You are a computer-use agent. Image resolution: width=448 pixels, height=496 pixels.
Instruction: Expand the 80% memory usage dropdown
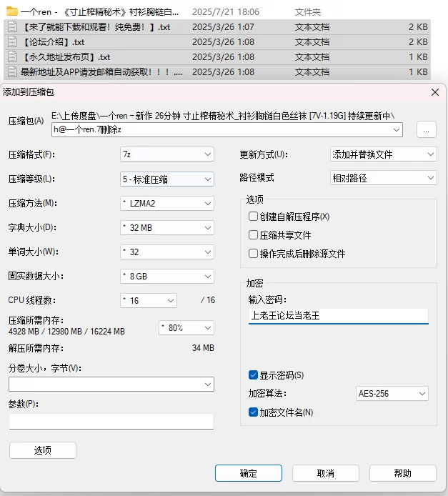[186, 328]
